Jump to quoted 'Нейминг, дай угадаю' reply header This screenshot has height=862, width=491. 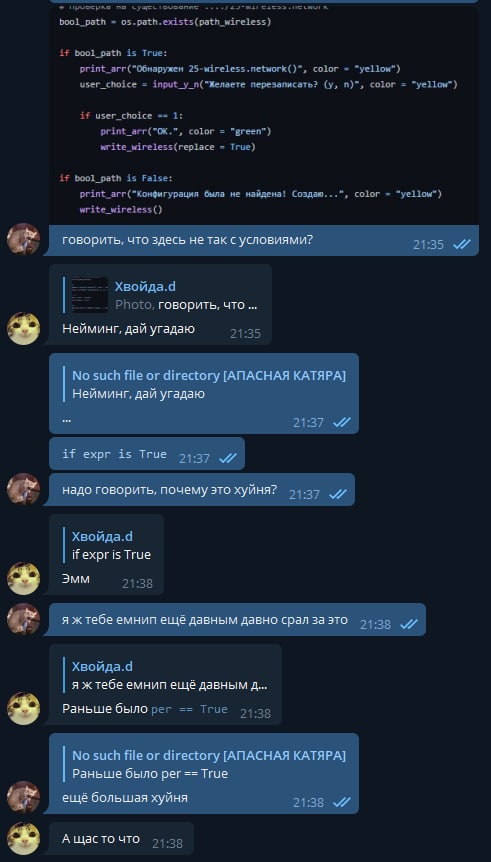pyautogui.click(x=208, y=385)
